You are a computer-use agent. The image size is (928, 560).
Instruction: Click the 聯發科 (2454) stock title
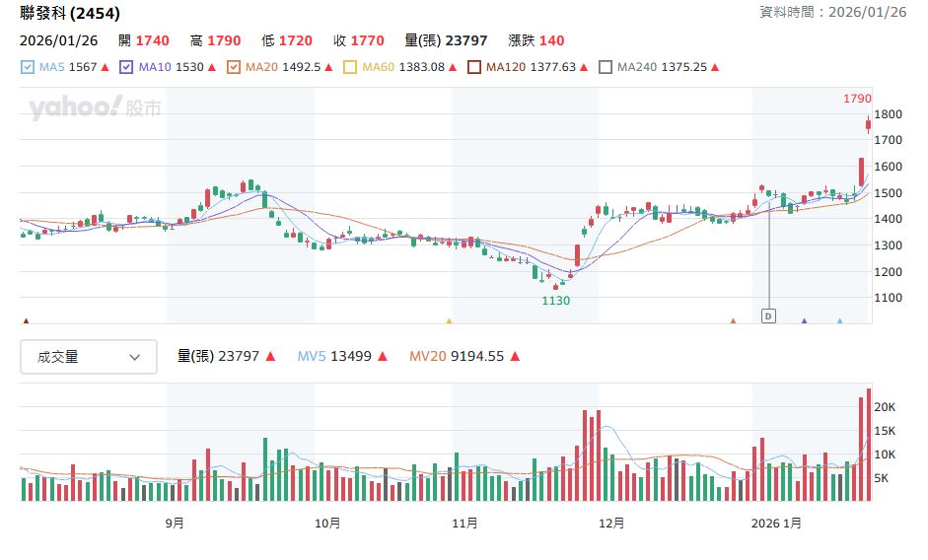[68, 13]
